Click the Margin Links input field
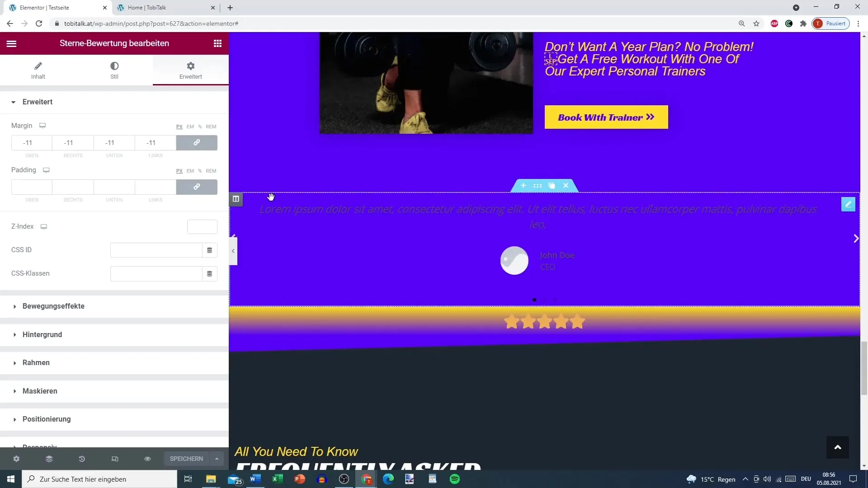Viewport: 868px width, 488px height. [x=155, y=143]
